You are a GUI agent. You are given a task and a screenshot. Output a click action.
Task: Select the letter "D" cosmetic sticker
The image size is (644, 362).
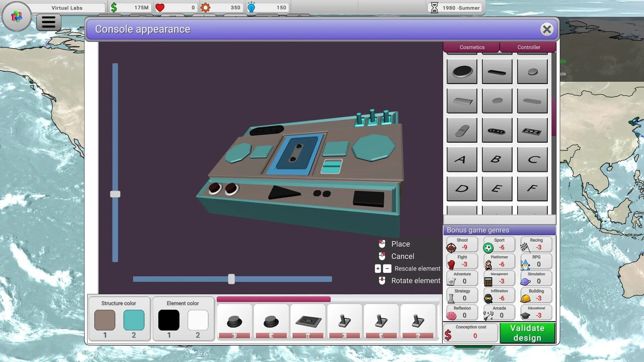coord(462,188)
